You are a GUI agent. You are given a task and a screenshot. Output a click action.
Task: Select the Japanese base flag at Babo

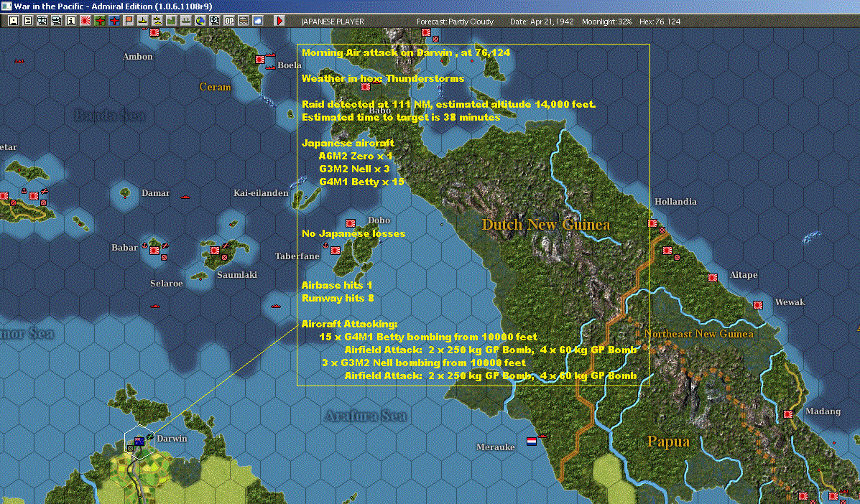pyautogui.click(x=365, y=87)
